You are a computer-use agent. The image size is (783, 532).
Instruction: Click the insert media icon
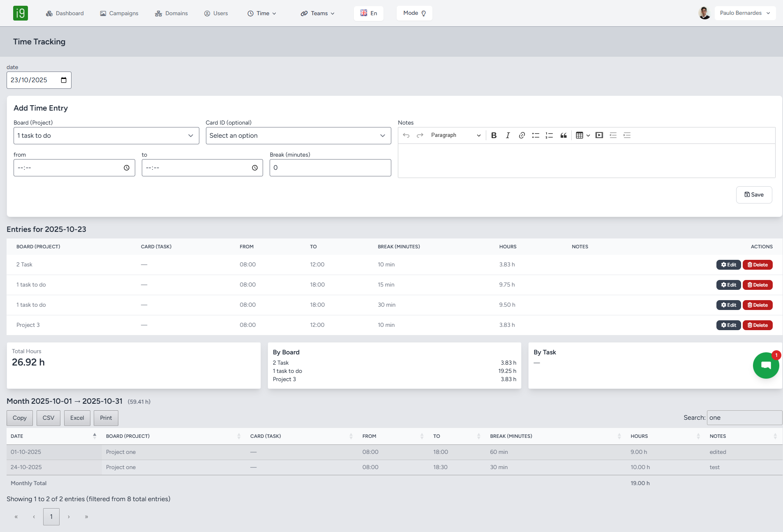point(599,135)
